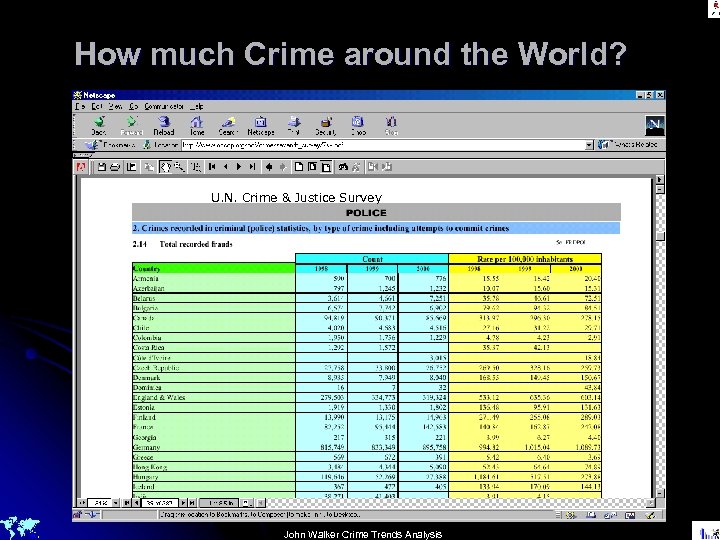Set Acrobat fit width view
Image resolution: width=720 pixels, height=540 pixels.
326,167
